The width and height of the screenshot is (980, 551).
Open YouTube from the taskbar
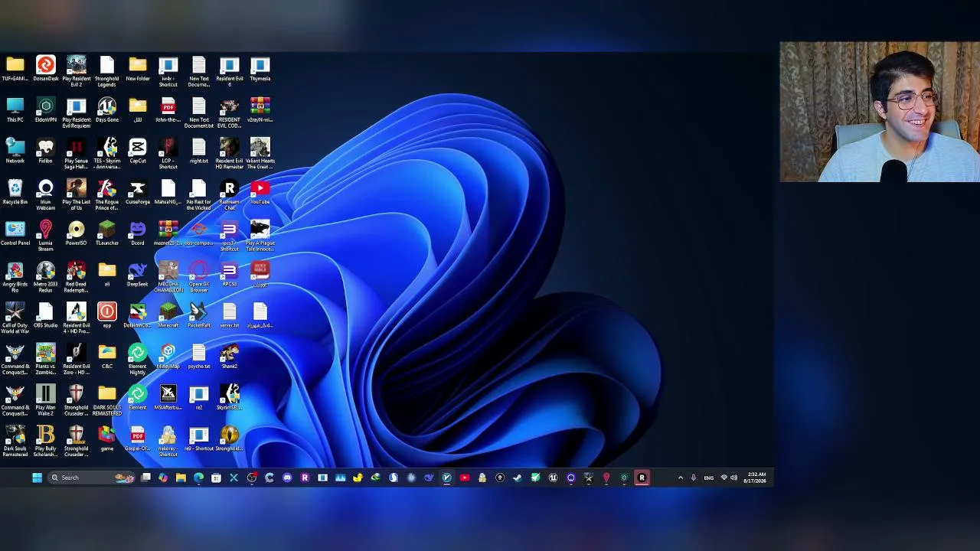click(x=465, y=478)
